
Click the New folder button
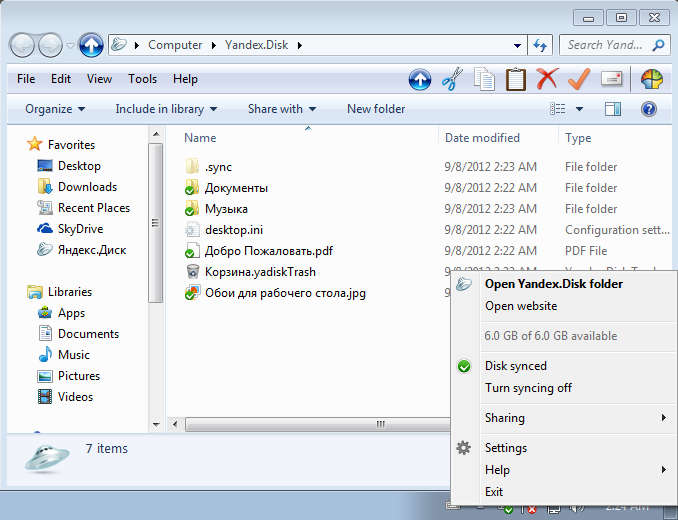pos(376,109)
